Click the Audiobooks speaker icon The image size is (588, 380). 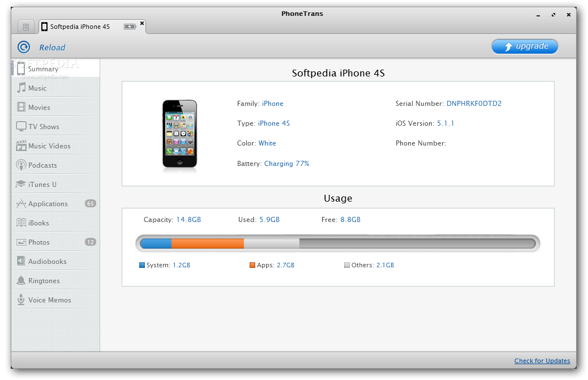pyautogui.click(x=21, y=261)
